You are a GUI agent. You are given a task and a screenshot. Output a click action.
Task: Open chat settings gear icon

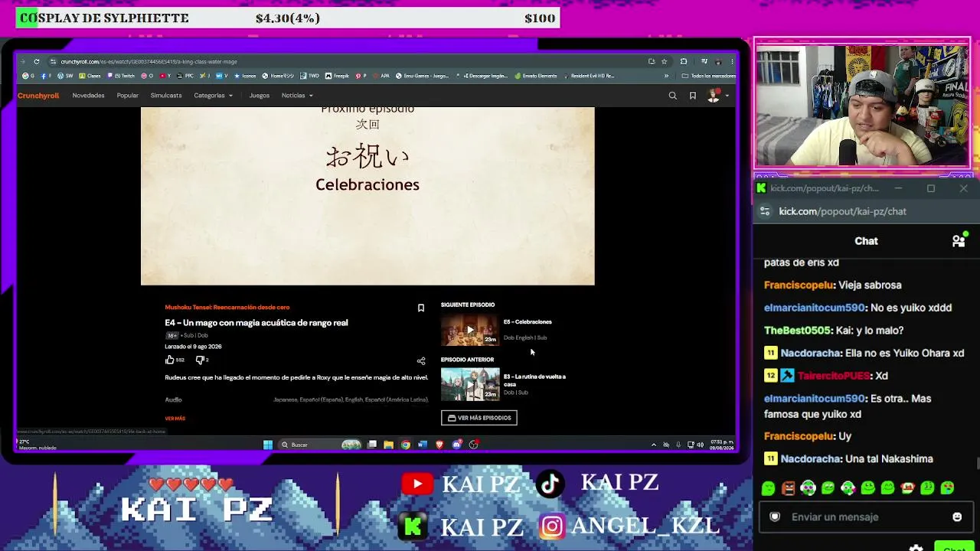point(916,548)
